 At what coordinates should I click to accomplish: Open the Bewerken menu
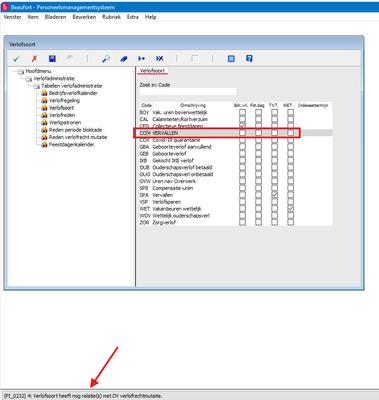pyautogui.click(x=84, y=17)
